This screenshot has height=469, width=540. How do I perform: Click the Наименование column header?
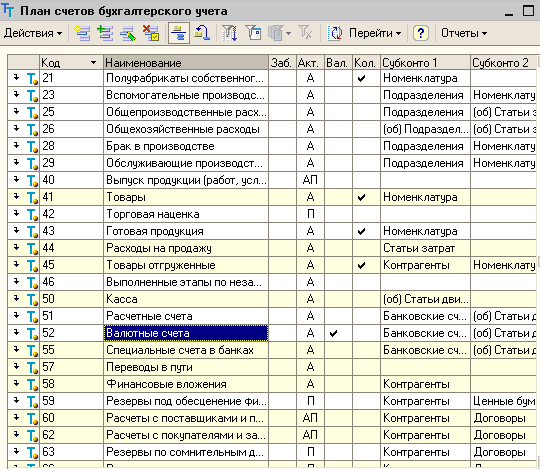pos(186,63)
